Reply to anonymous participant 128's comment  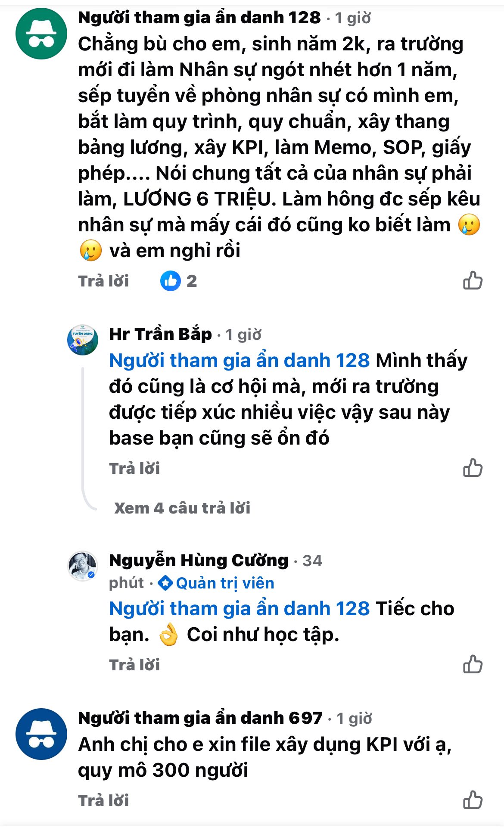coord(103,281)
